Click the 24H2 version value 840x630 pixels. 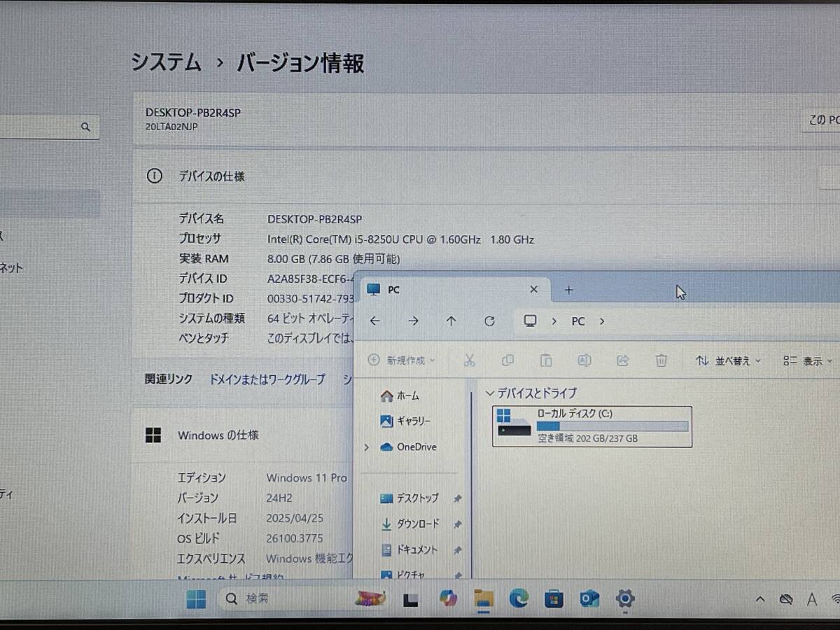tap(279, 498)
